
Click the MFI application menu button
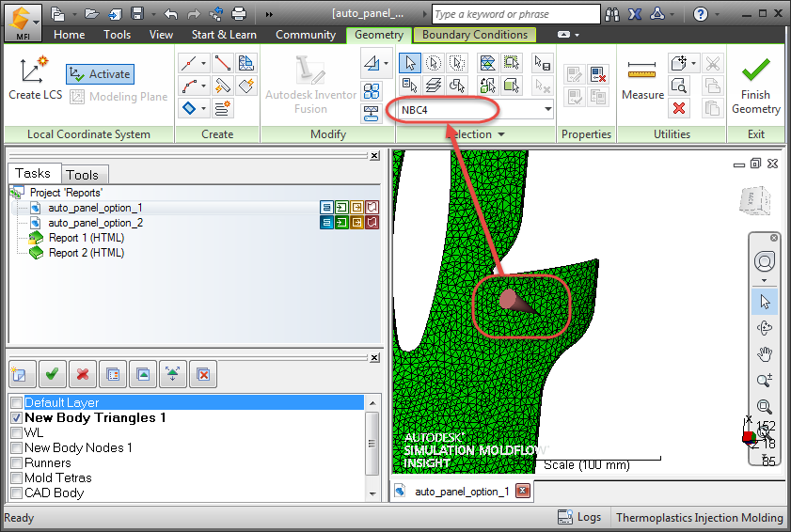pos(23,23)
